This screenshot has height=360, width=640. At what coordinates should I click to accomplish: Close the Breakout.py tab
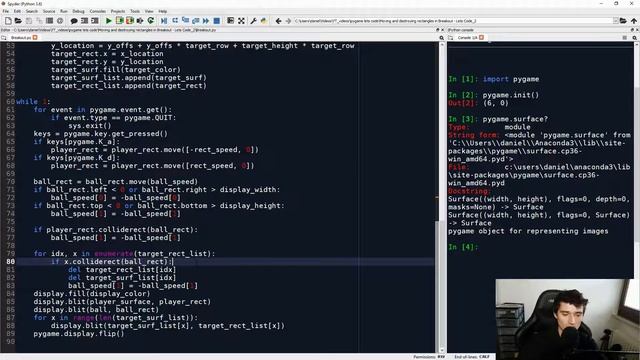tap(35, 38)
